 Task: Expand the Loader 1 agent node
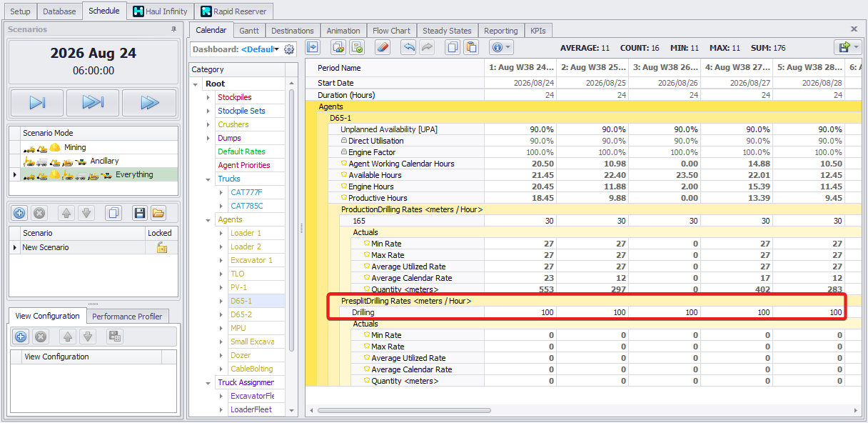point(221,234)
